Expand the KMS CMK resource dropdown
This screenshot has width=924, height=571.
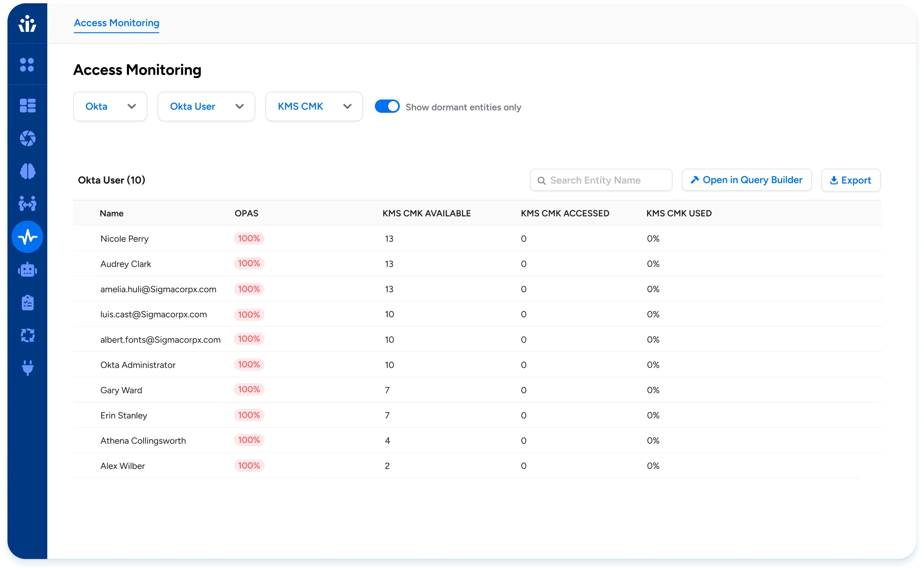tap(314, 107)
